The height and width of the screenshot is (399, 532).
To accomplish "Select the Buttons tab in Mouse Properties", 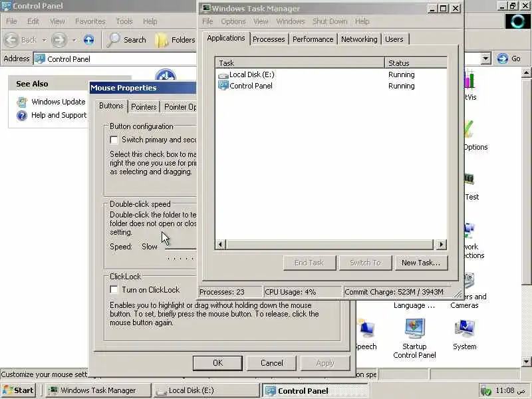I will 111,106.
